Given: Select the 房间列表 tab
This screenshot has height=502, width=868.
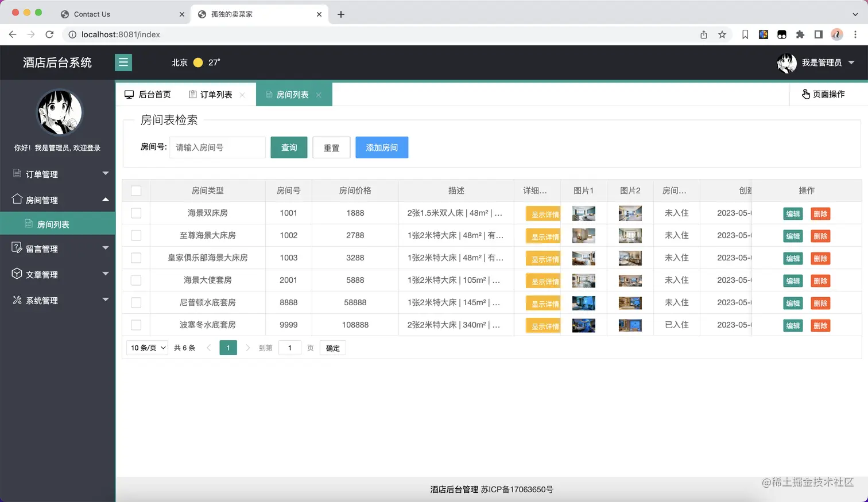Looking at the screenshot, I should point(293,95).
